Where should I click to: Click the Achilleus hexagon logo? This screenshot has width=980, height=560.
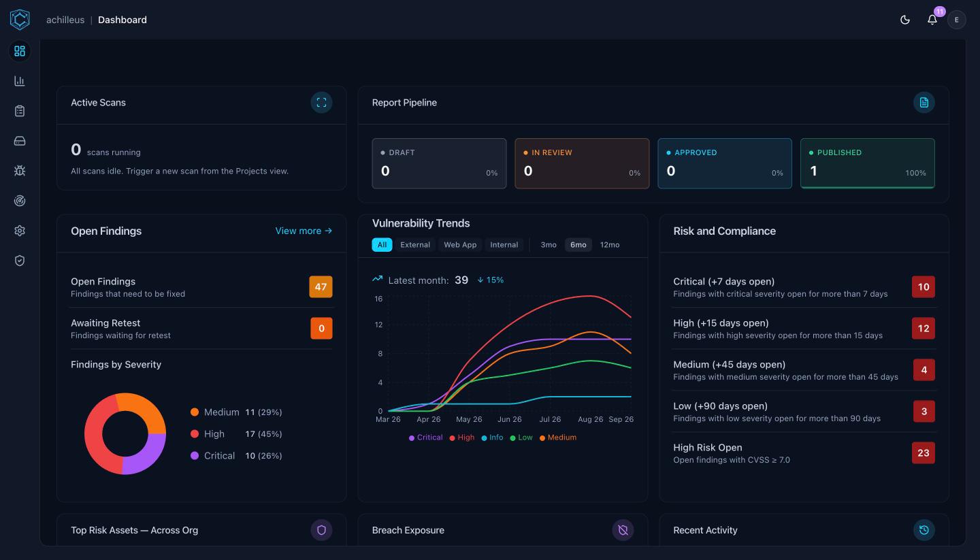point(20,20)
